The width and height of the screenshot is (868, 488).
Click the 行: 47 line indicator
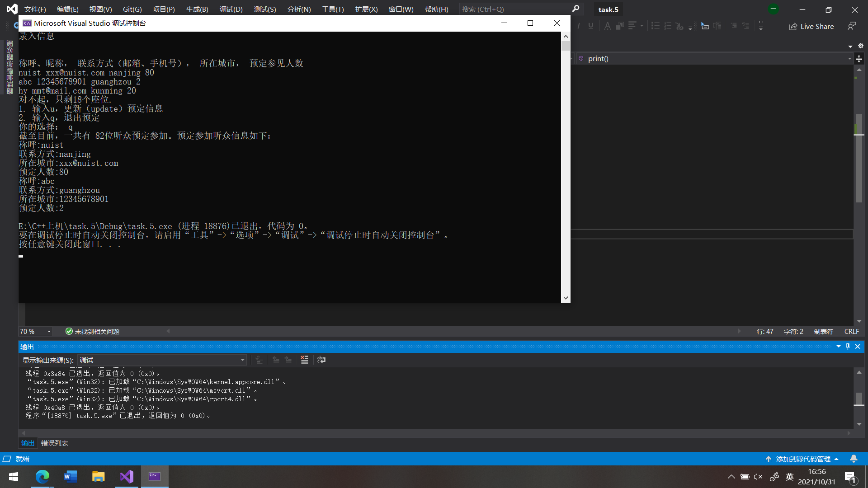(x=765, y=332)
